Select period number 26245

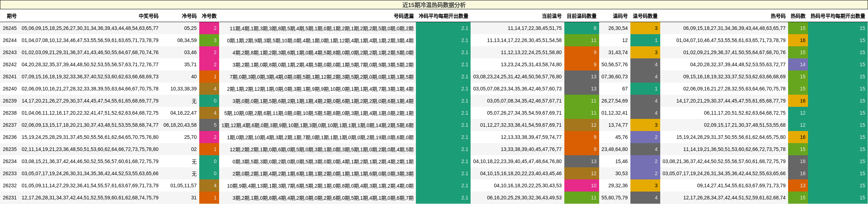[10, 28]
